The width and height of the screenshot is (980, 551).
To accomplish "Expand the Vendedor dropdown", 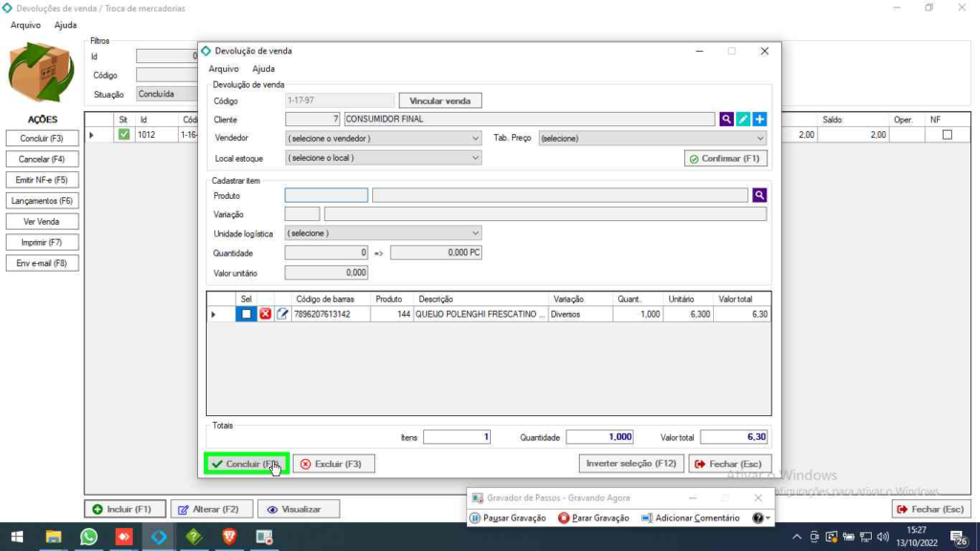I will pyautogui.click(x=383, y=138).
